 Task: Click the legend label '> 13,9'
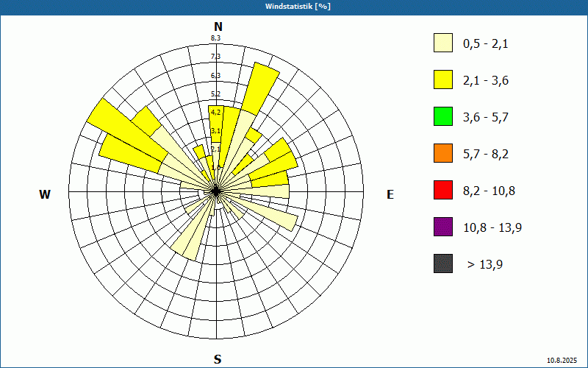[485, 265]
